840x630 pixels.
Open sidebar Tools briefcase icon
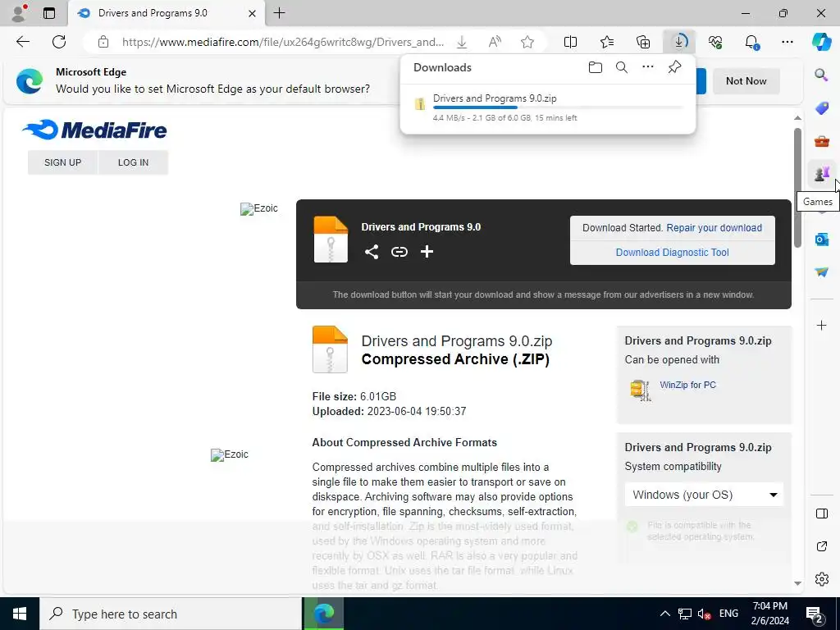[x=821, y=141]
